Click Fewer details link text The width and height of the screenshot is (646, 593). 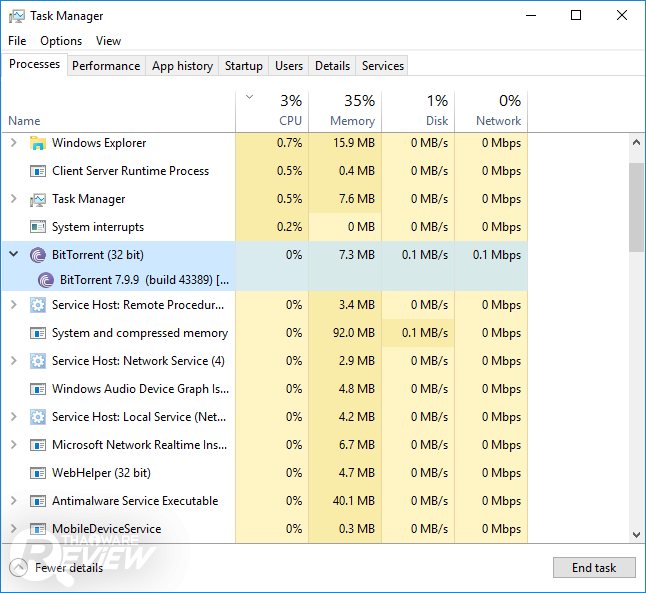(x=69, y=568)
